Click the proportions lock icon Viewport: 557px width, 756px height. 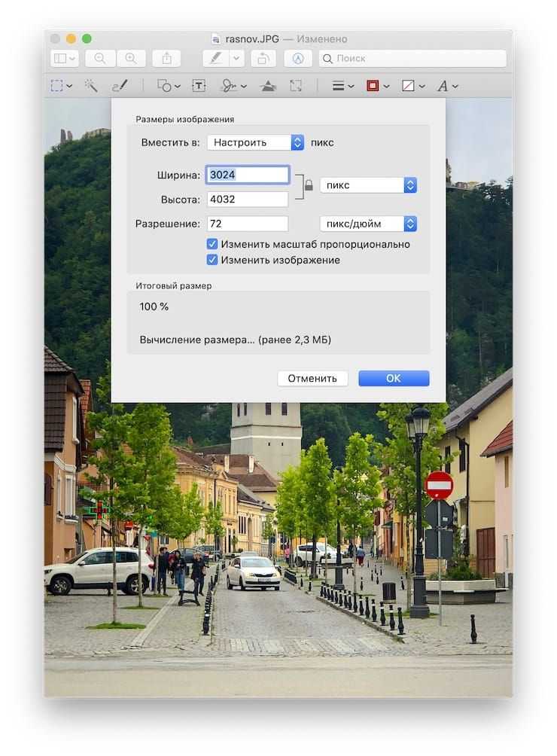coord(309,185)
